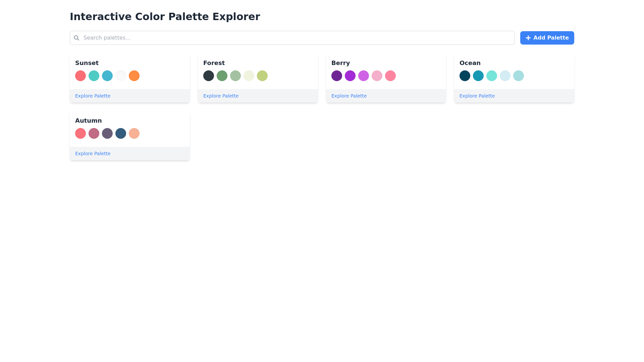644x362 pixels.
Task: Click the magnifier search icon
Action: point(76,38)
